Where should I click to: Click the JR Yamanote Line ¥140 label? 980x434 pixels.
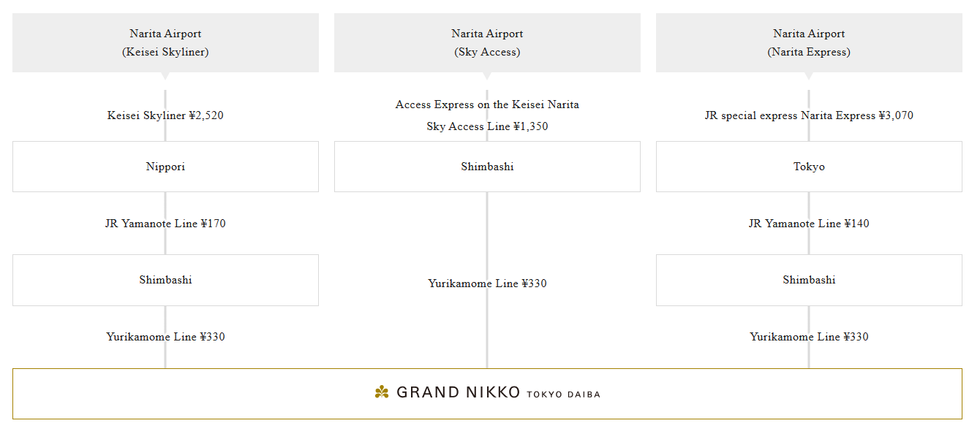point(809,224)
